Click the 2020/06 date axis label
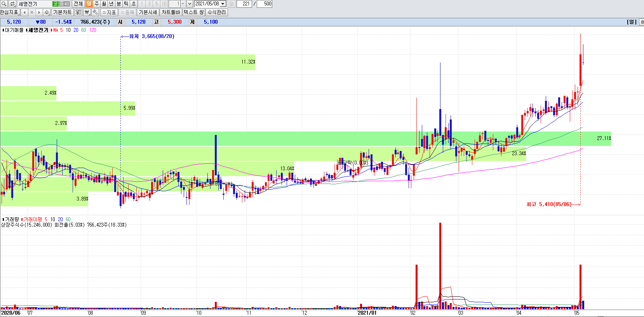 [x=11, y=313]
